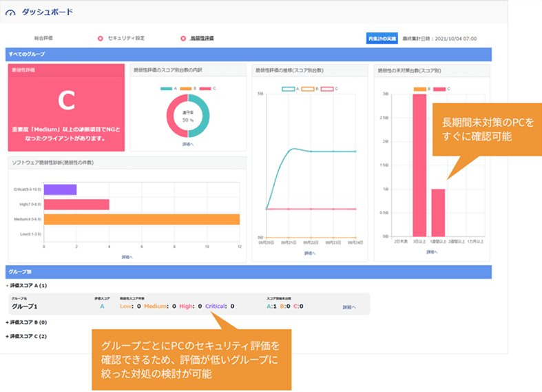The height and width of the screenshot is (392, 542).
Task: Click the Medium: 0 count in グループ1
Action: 160,306
